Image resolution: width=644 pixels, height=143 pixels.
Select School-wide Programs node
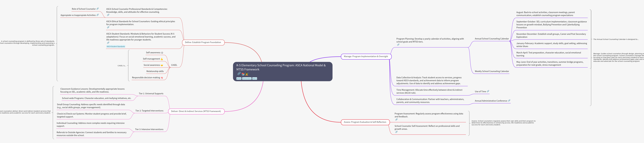tap(97, 98)
